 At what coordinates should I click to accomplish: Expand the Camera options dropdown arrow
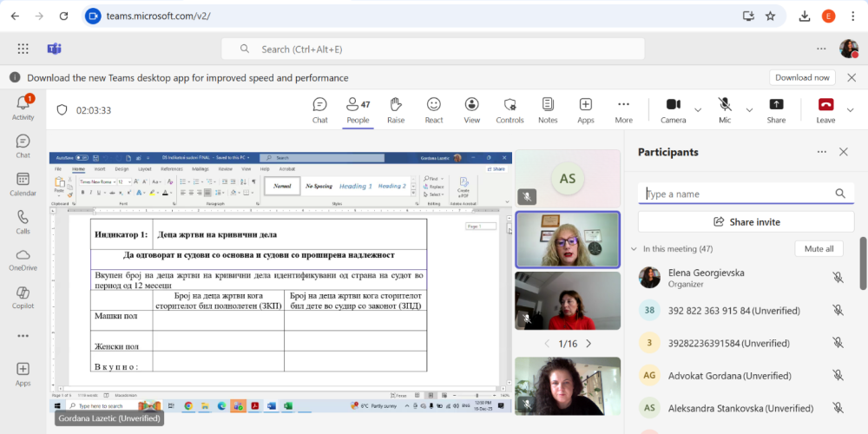tap(698, 110)
